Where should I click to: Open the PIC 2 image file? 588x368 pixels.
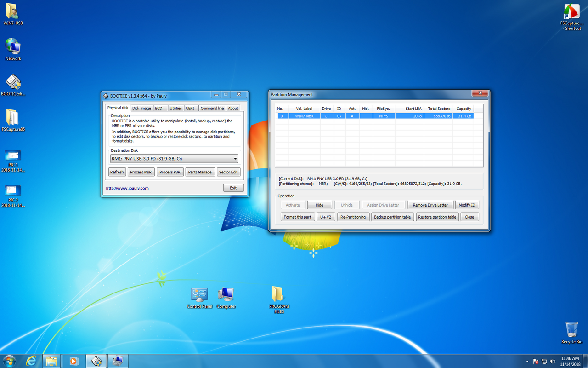13,196
